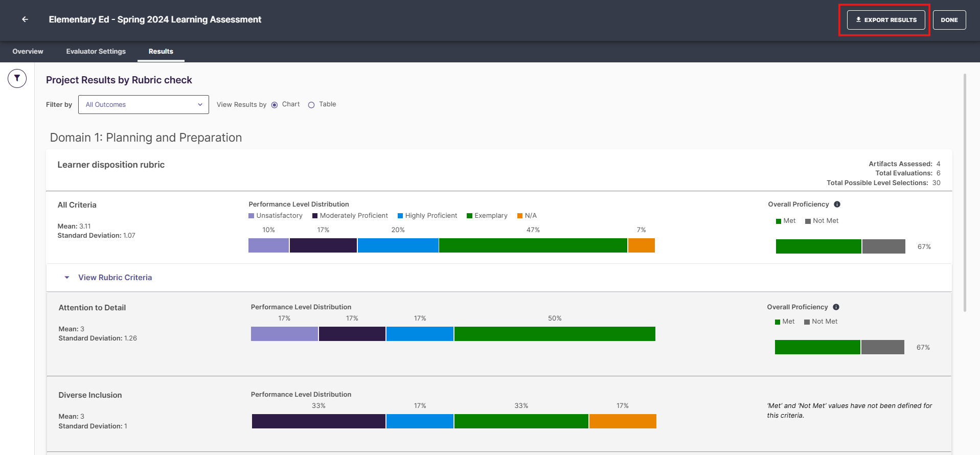The image size is (980, 455).
Task: Select the Table radio button
Action: click(311, 105)
